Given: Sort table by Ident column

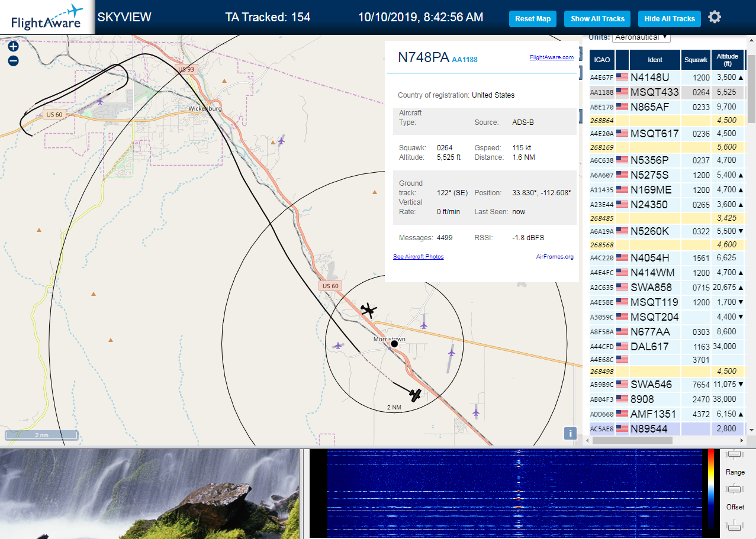Looking at the screenshot, I should coord(655,60).
